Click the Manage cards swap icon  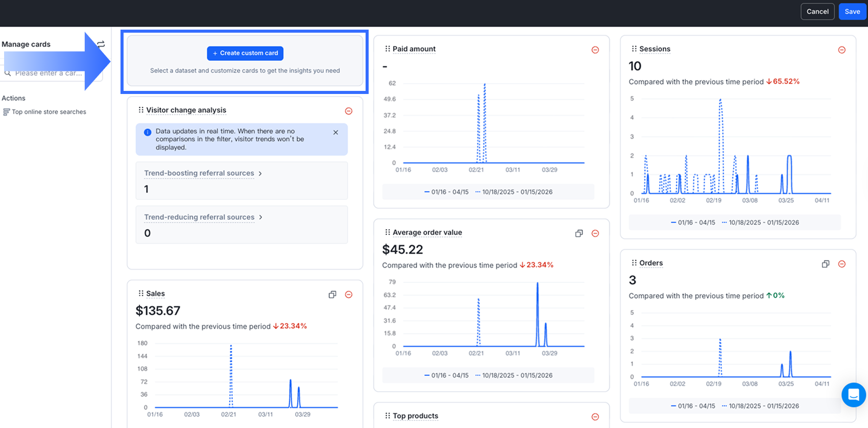coord(102,44)
